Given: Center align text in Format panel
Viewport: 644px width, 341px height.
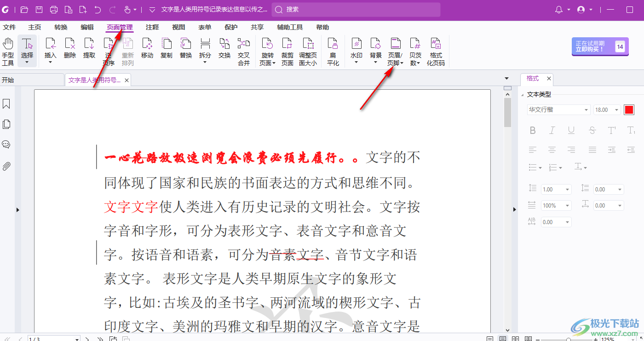Looking at the screenshot, I should point(552,150).
